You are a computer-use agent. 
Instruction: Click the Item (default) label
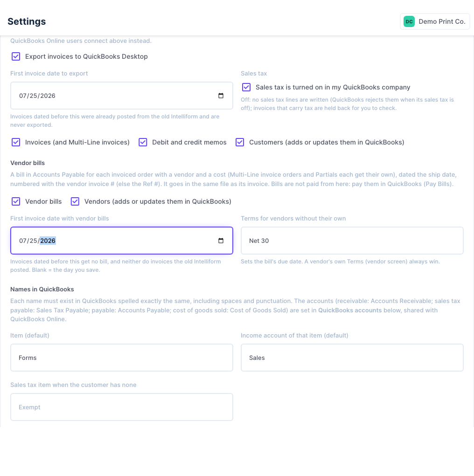(x=30, y=336)
